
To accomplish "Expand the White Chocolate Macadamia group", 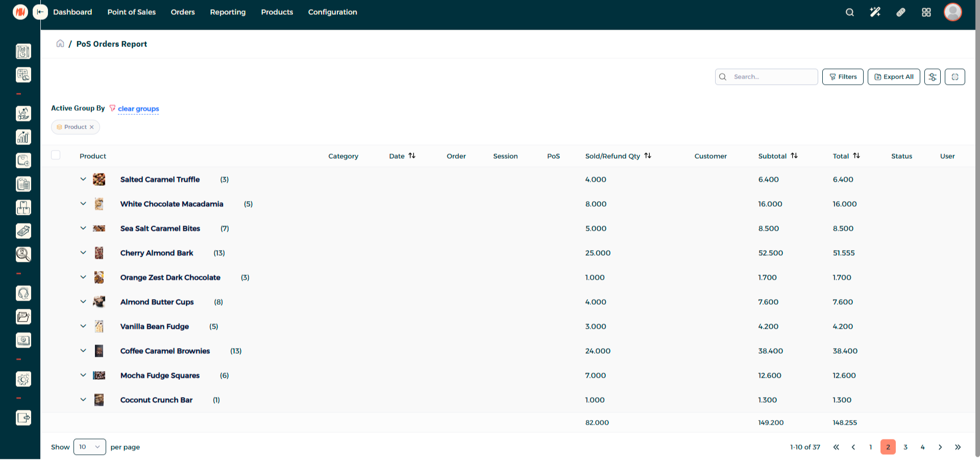I will coord(83,204).
